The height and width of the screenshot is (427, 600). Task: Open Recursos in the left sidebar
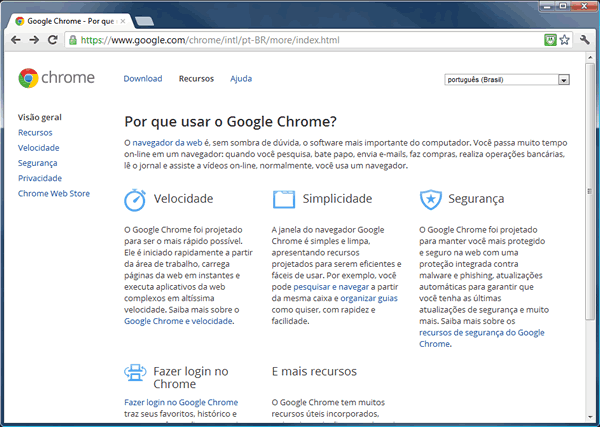click(x=35, y=132)
